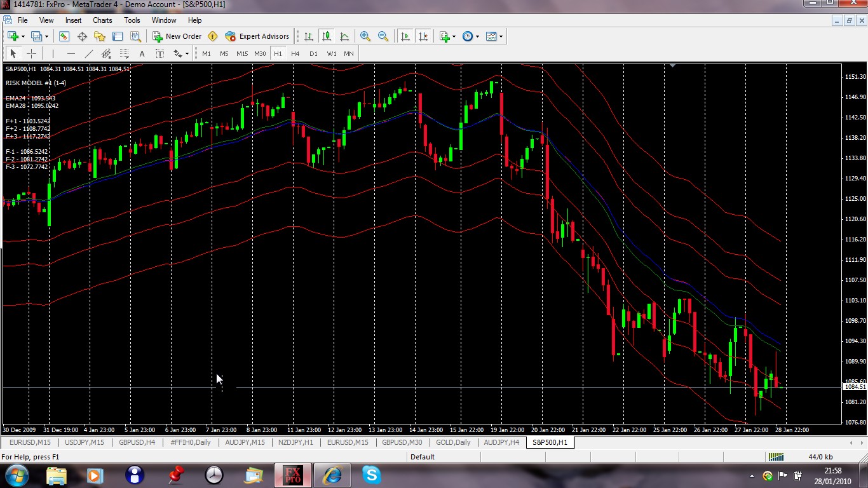Switch chart to Bar Chart type
The width and height of the screenshot is (868, 488).
pos(309,36)
